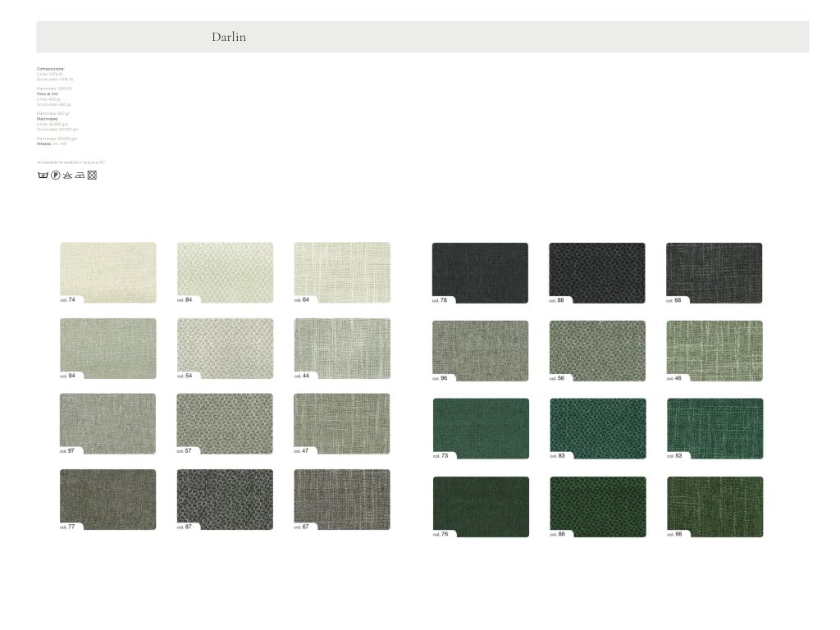Image resolution: width=840 pixels, height=630 pixels.
Task: Click the do-not-tumble-dry crossed square symbol
Action: click(92, 175)
